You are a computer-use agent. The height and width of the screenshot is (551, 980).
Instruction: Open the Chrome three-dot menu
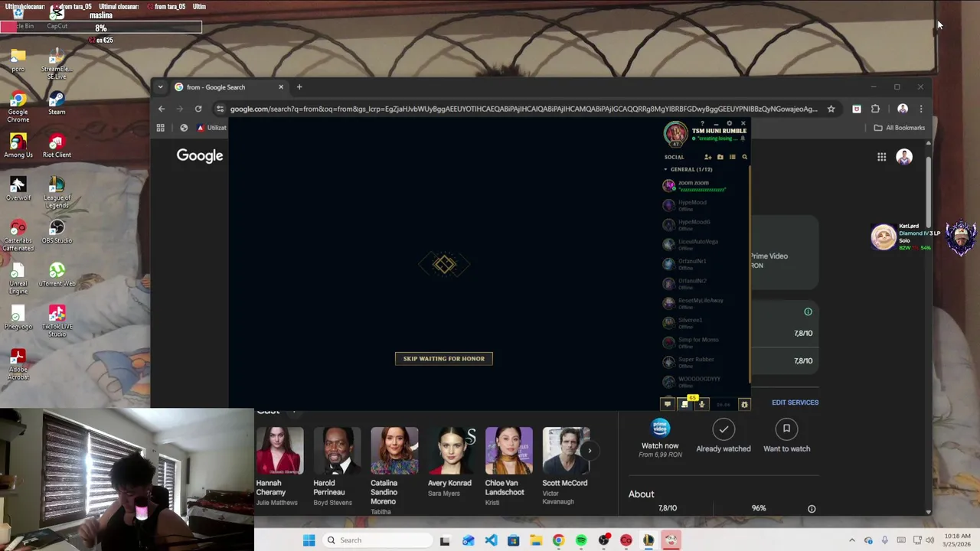(x=921, y=109)
